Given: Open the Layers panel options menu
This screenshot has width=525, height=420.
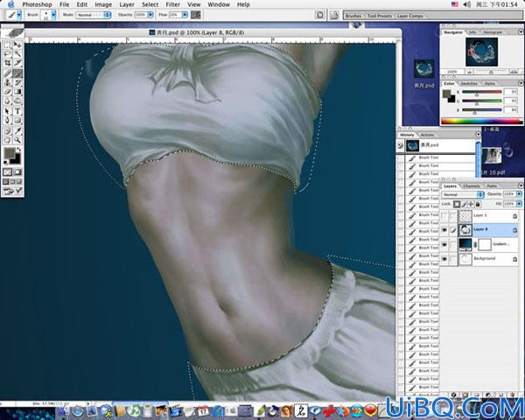Looking at the screenshot, I should click(521, 185).
